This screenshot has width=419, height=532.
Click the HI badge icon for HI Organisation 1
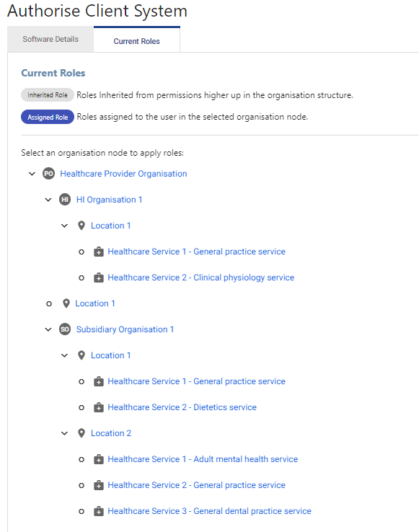65,200
